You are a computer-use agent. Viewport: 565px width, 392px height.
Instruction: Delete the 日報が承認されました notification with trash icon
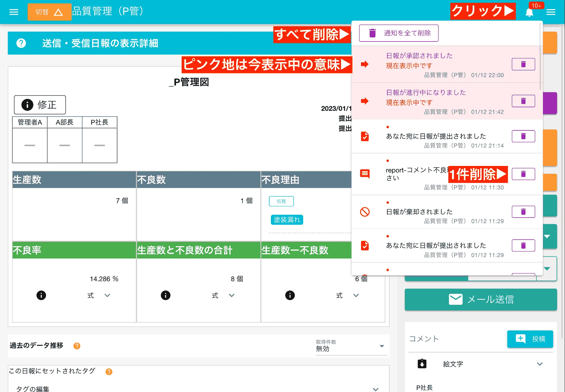coord(523,64)
